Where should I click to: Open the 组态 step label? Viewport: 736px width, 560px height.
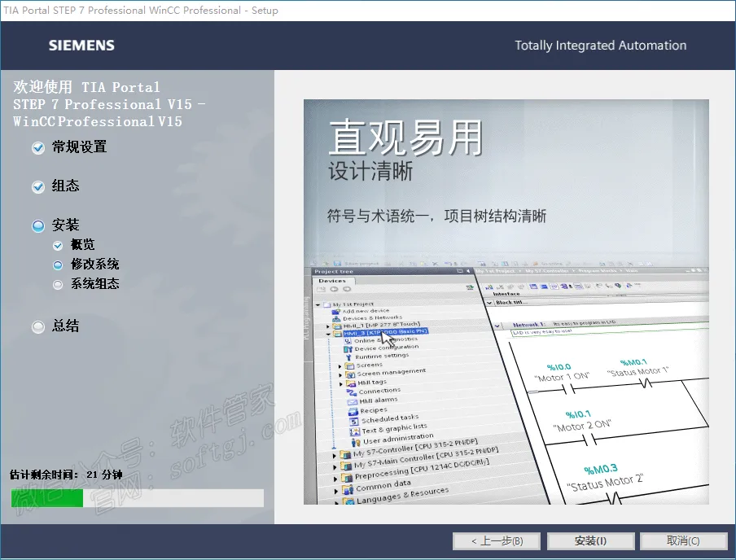pyautogui.click(x=65, y=186)
